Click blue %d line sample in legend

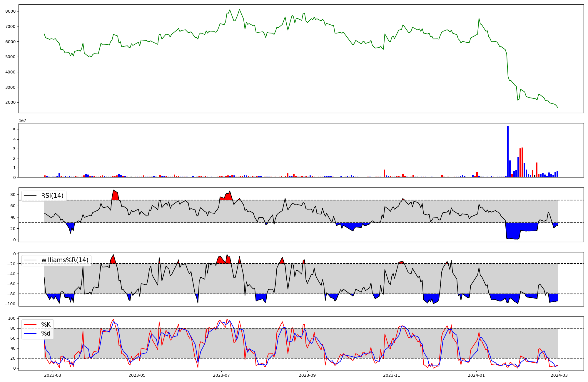(x=30, y=334)
